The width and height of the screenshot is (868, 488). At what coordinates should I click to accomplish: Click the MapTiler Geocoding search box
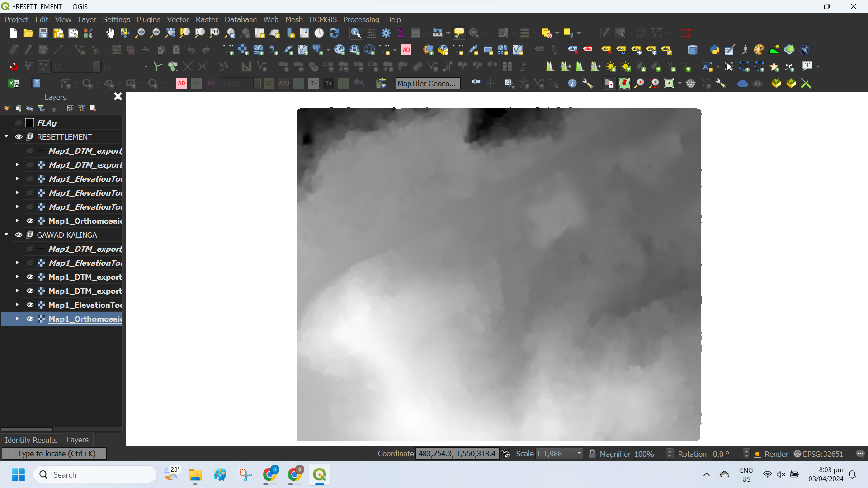427,84
